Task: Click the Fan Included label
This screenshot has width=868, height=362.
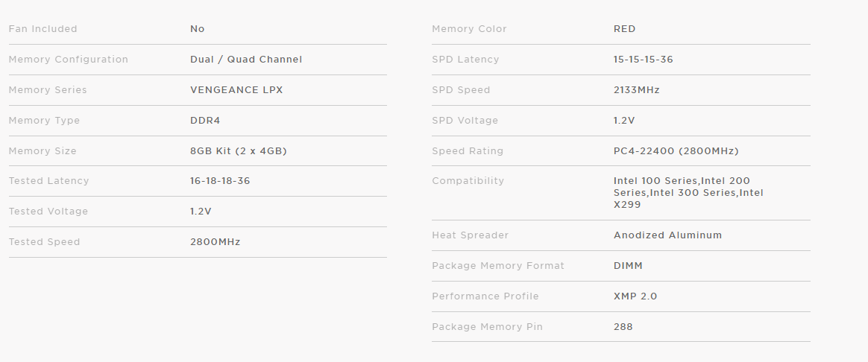Action: (x=43, y=29)
